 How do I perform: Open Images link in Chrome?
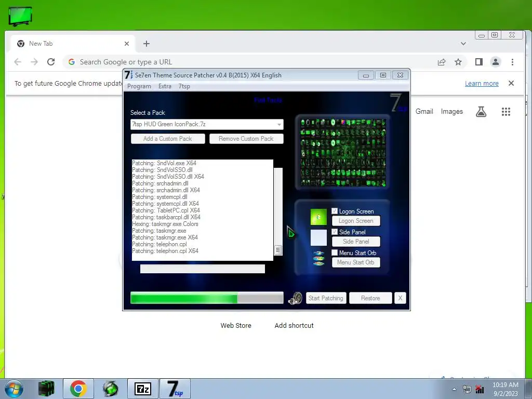[451, 112]
